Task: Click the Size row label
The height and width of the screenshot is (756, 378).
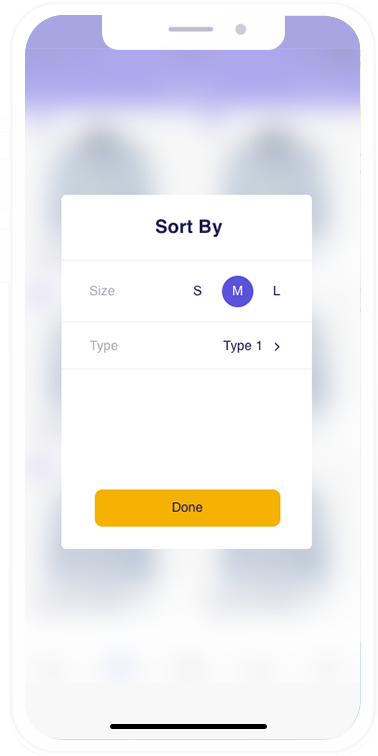Action: [x=102, y=291]
